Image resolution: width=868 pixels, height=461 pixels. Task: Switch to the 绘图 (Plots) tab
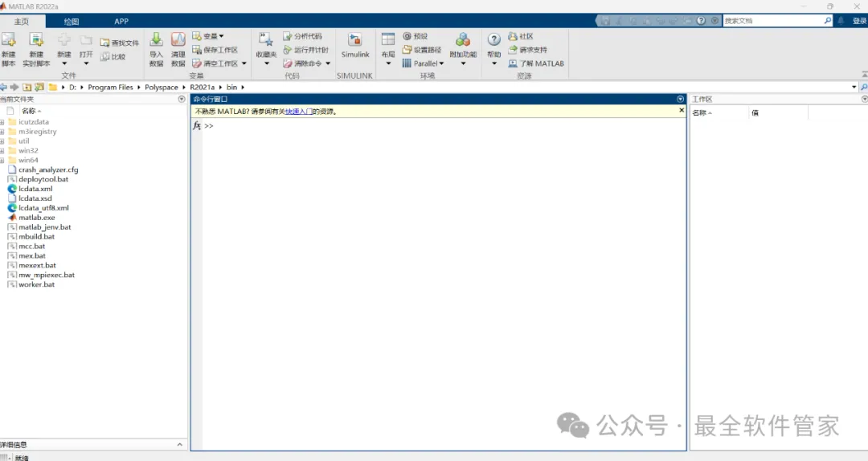tap(72, 21)
